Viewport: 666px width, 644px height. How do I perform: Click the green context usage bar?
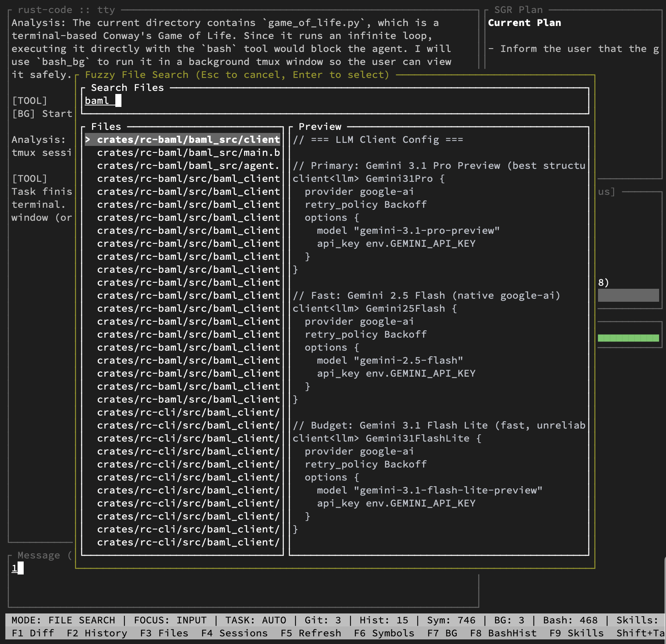click(629, 338)
